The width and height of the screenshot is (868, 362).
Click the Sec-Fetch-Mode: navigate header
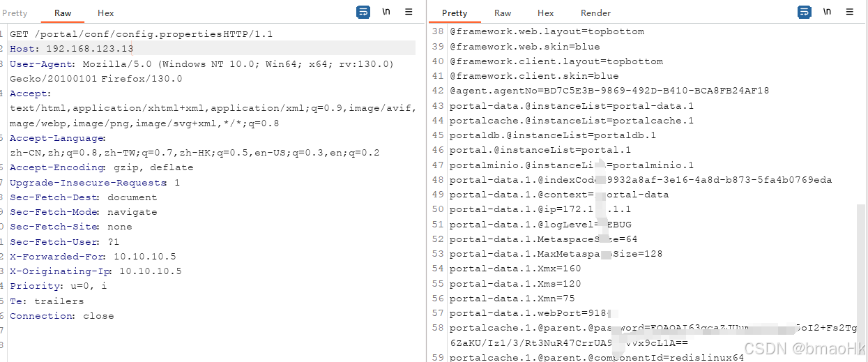pos(83,212)
